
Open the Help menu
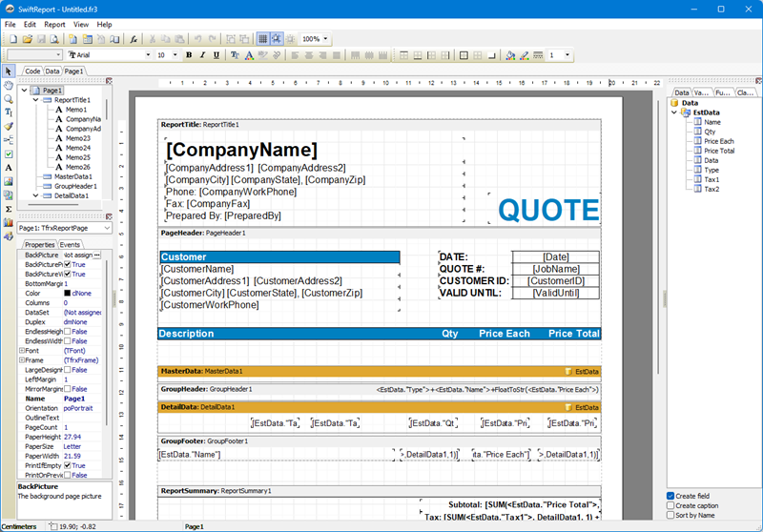pos(104,25)
